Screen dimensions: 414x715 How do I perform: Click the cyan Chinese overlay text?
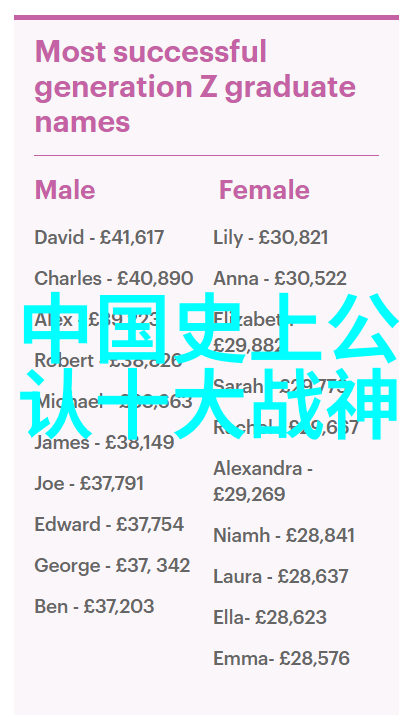click(x=209, y=366)
